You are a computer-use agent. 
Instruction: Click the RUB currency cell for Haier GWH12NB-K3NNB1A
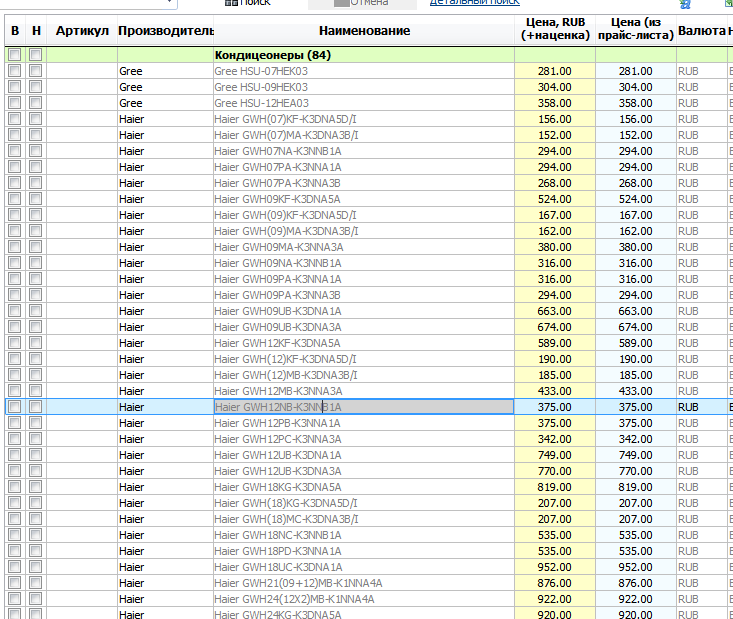pyautogui.click(x=702, y=407)
